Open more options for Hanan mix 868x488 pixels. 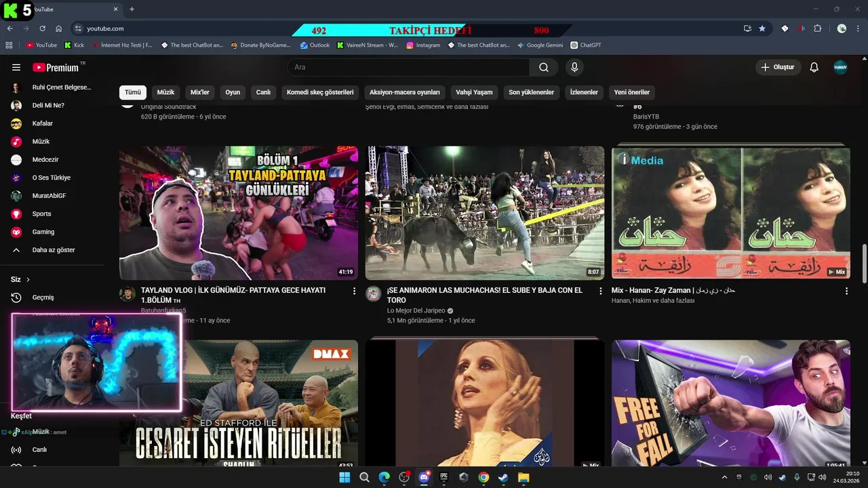[846, 291]
